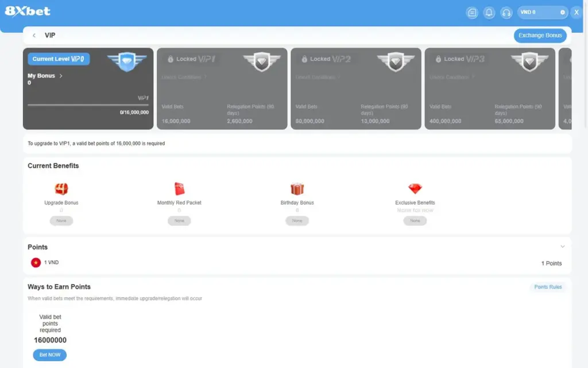Click the Exclusive Benefits red diamond icon
Screen dimensions: 588x368
pos(415,189)
